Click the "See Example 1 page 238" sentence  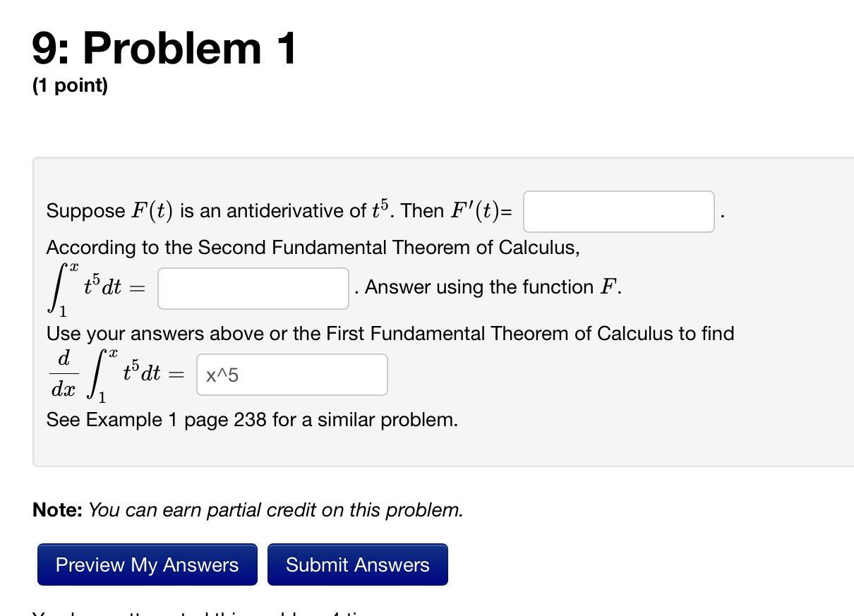pos(252,420)
